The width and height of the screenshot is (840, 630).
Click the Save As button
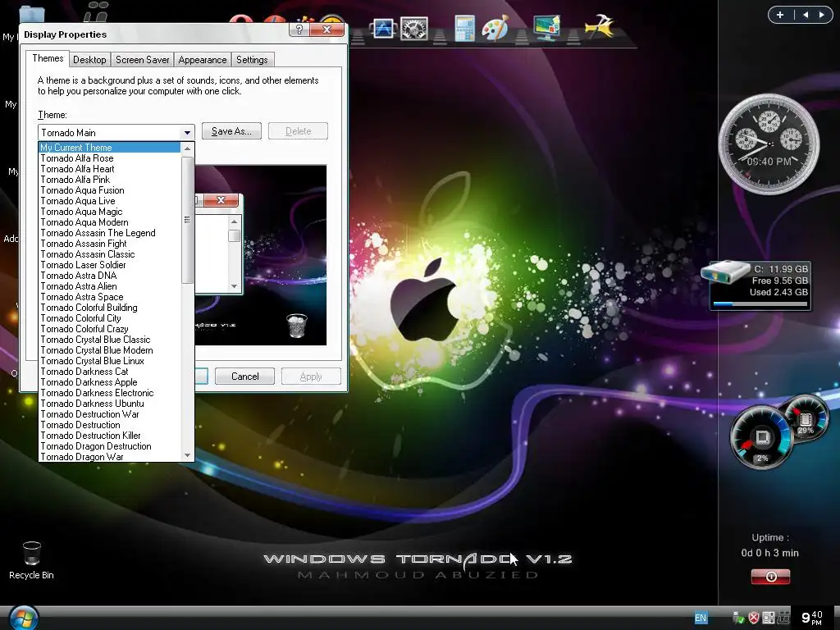click(x=231, y=131)
